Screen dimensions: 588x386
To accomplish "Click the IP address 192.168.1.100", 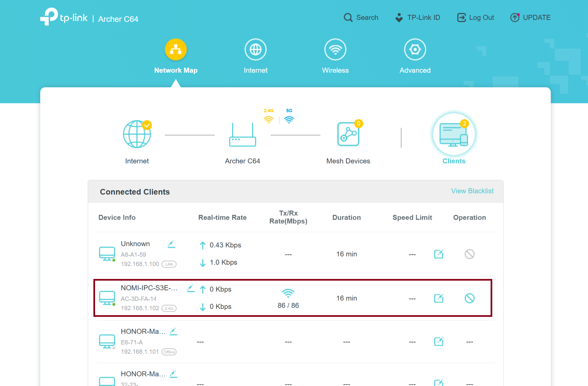I will point(140,264).
